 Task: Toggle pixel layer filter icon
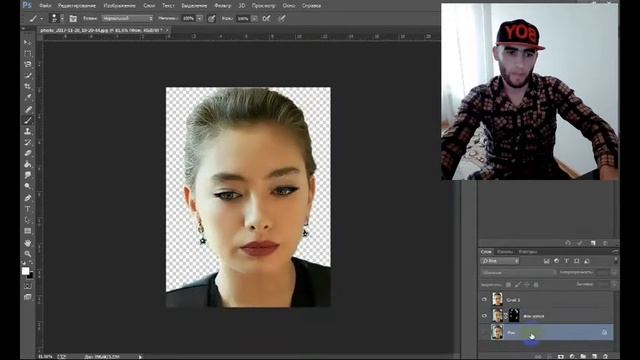(x=547, y=261)
